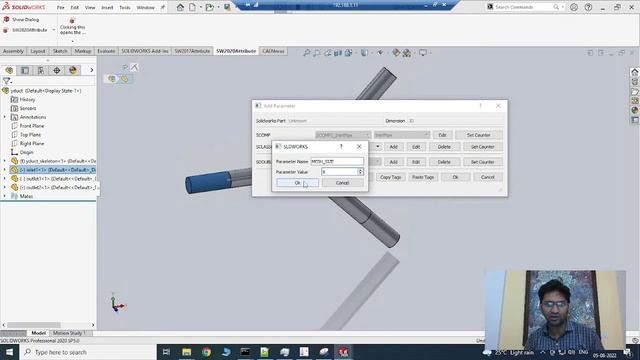640x360 pixels.
Task: Click the Show Dialog command
Action: click(x=21, y=20)
